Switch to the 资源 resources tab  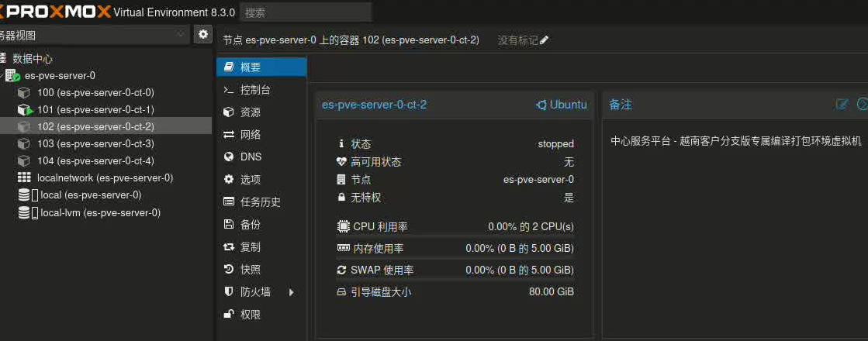pos(251,112)
